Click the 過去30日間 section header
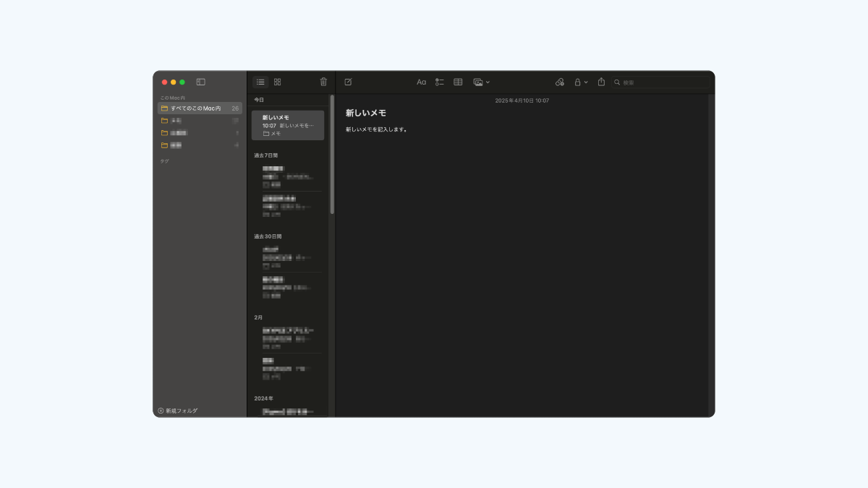This screenshot has width=868, height=488. pos(268,236)
